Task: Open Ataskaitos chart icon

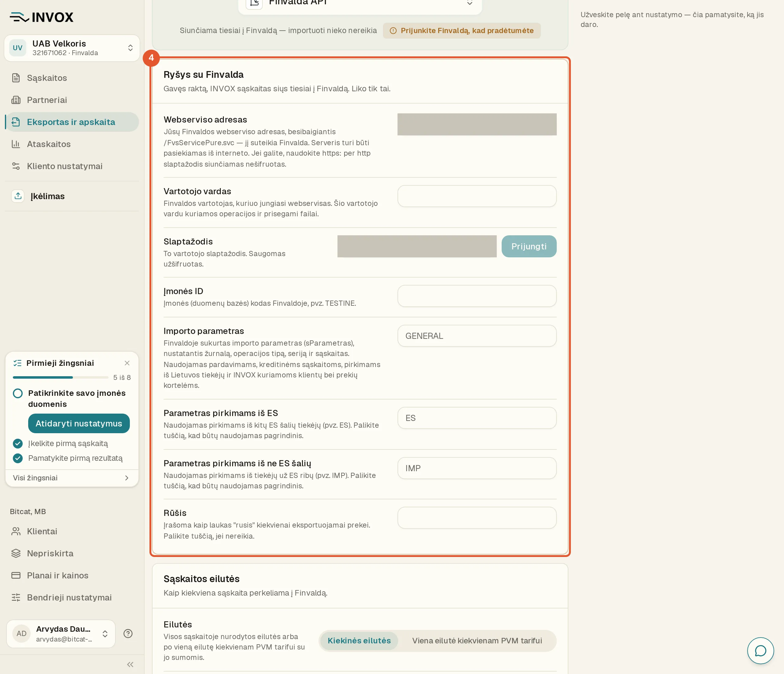Action: click(16, 144)
